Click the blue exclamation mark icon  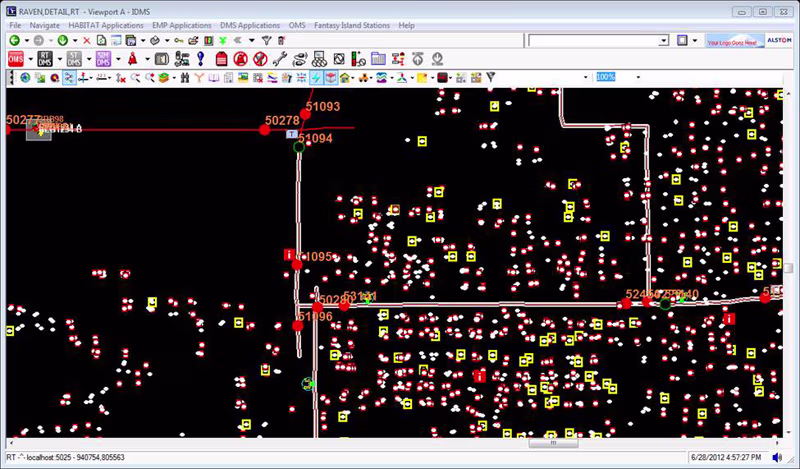coord(201,59)
